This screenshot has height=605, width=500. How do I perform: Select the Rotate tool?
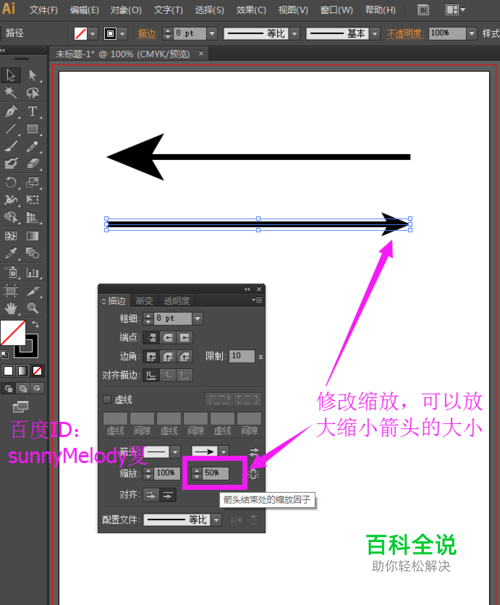(x=11, y=182)
